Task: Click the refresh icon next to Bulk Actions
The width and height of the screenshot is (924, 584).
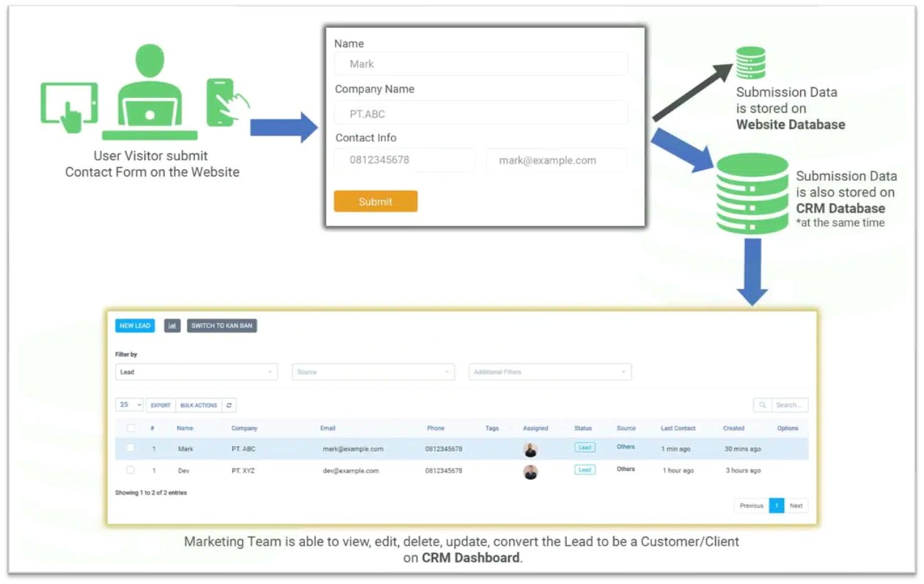Action: click(x=229, y=405)
